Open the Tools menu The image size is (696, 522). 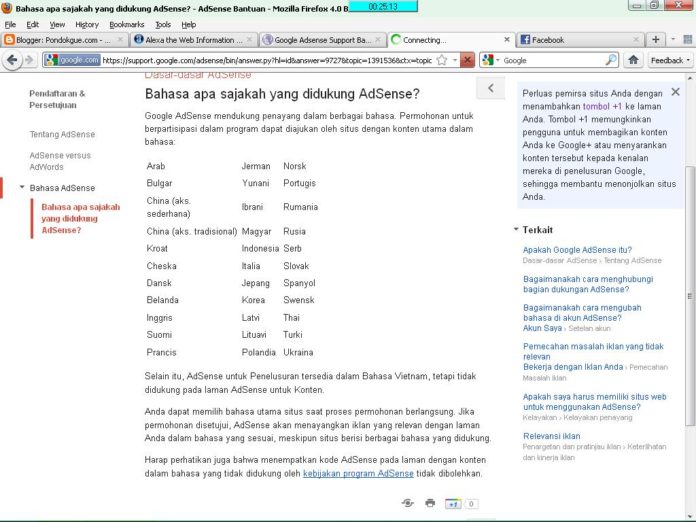pos(163,24)
